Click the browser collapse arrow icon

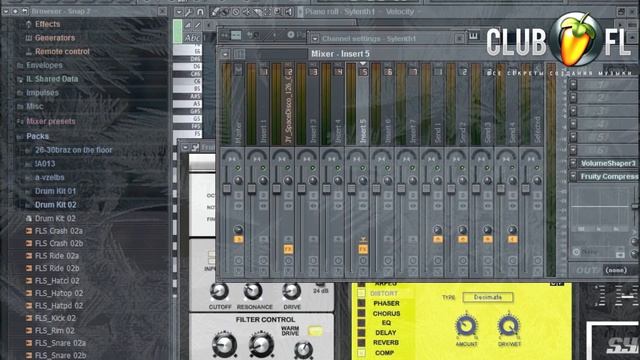6,11
